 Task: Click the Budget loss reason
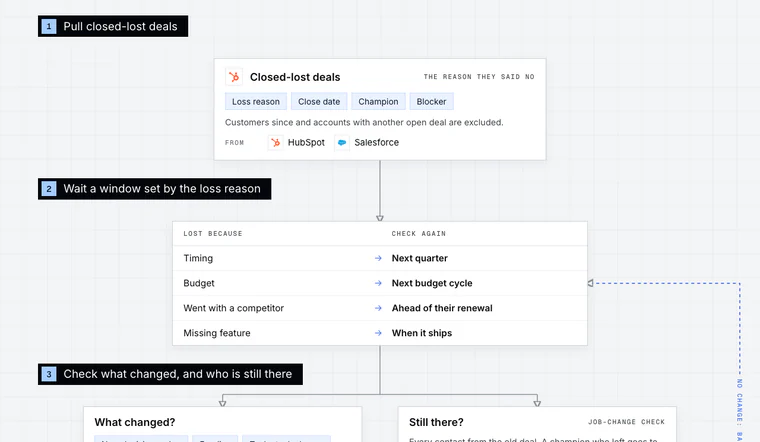point(199,283)
